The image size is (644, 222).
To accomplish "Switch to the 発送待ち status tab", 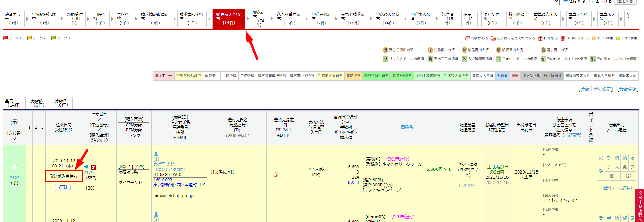I will tap(260, 18).
